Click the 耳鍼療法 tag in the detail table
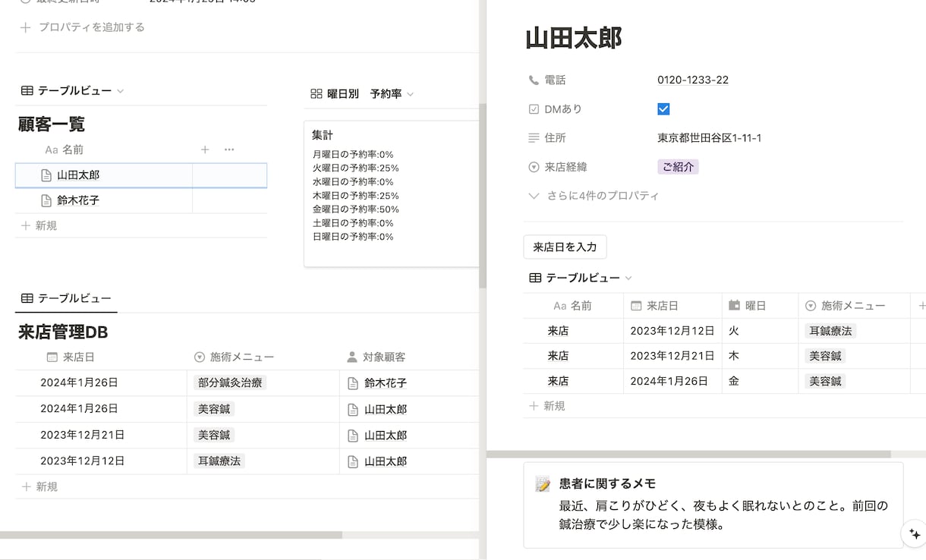This screenshot has width=926, height=560. [x=830, y=331]
